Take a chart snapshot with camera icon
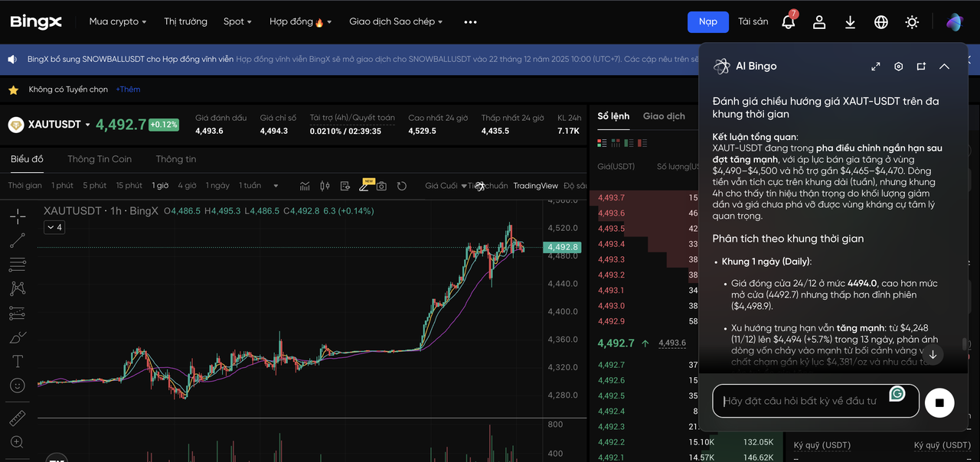The image size is (980, 462). point(381,186)
